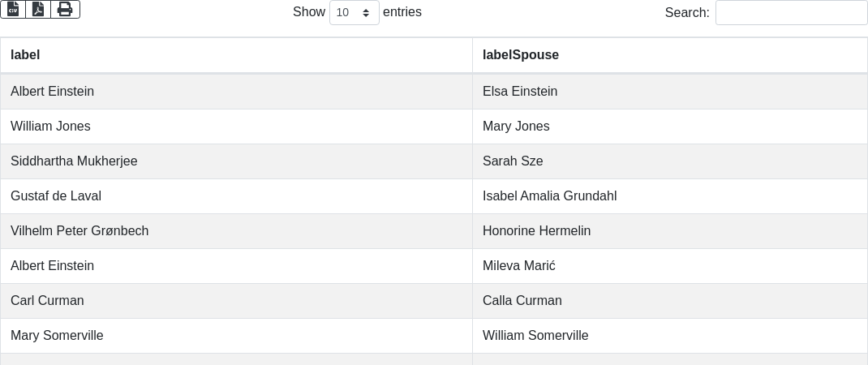Click the print table icon

(65, 9)
